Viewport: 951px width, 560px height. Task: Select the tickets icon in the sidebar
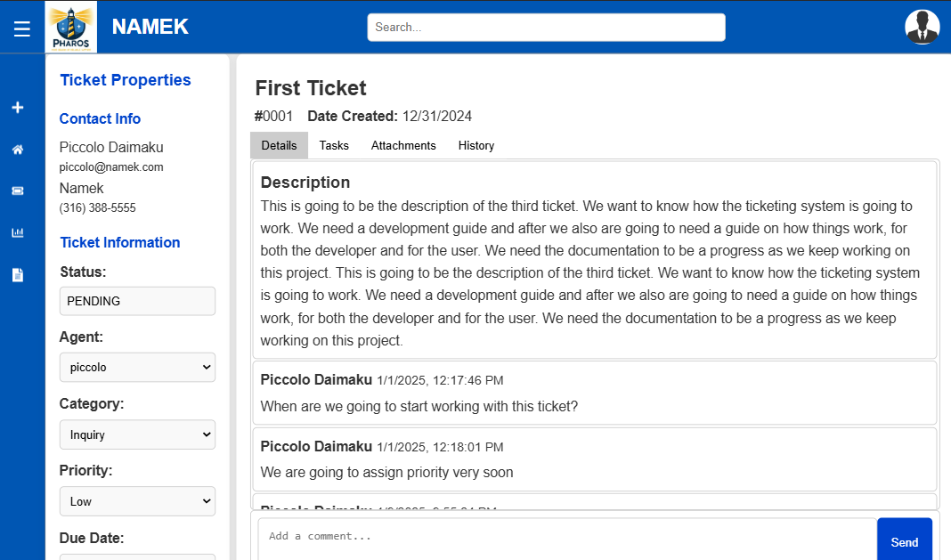(x=17, y=191)
